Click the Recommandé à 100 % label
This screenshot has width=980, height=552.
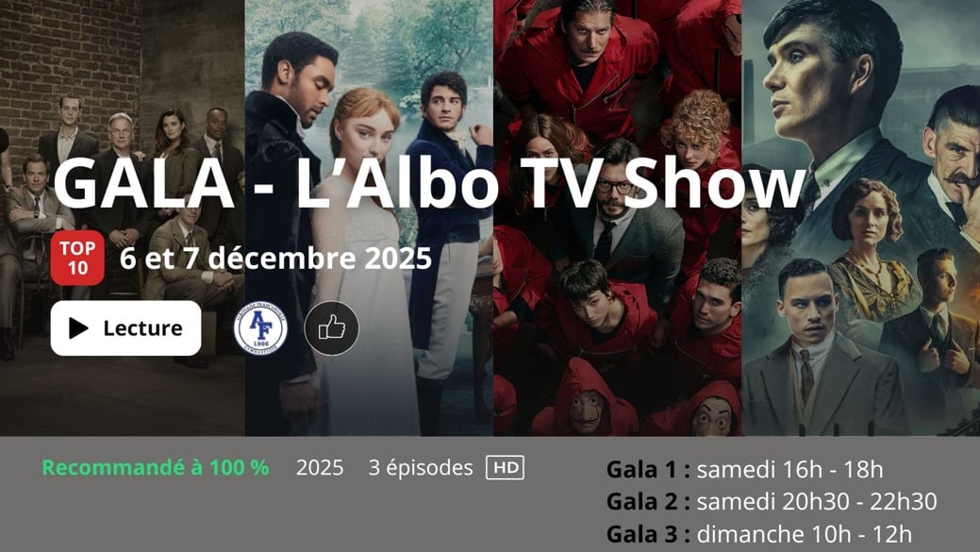coord(156,468)
